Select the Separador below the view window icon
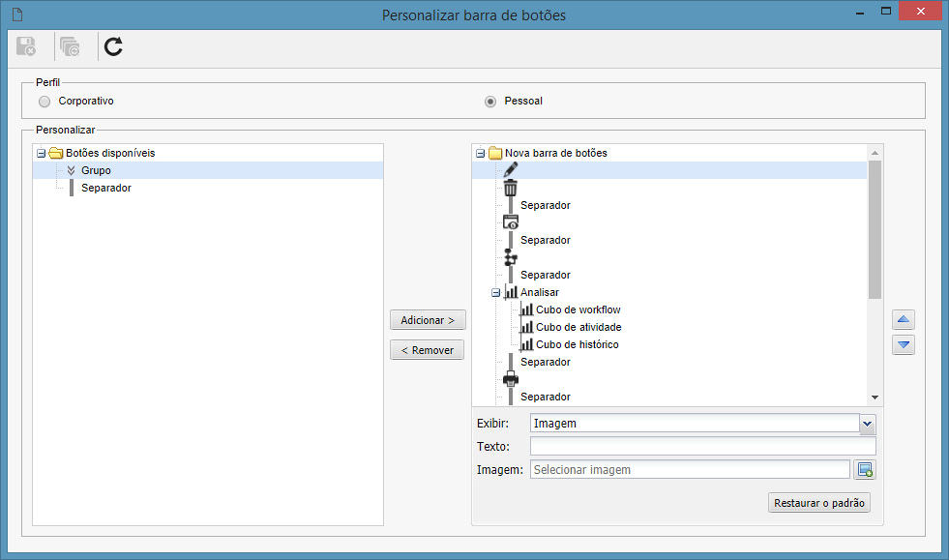Image resolution: width=949 pixels, height=560 pixels. [x=546, y=241]
